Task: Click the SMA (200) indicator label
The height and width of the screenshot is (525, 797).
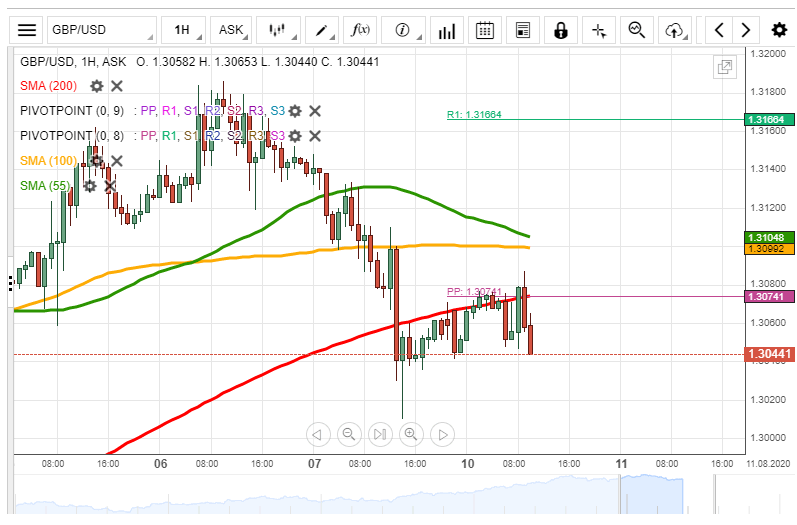Action: point(48,86)
